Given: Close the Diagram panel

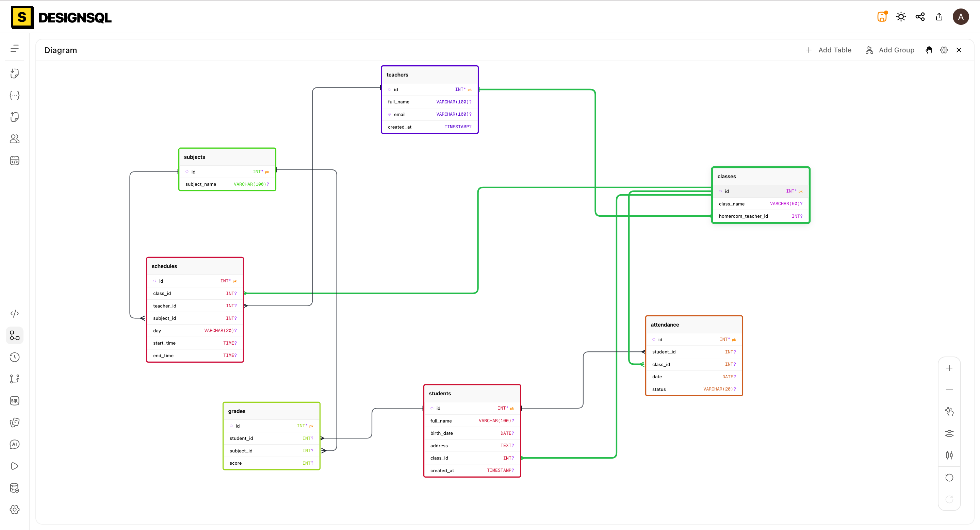Looking at the screenshot, I should click(959, 50).
